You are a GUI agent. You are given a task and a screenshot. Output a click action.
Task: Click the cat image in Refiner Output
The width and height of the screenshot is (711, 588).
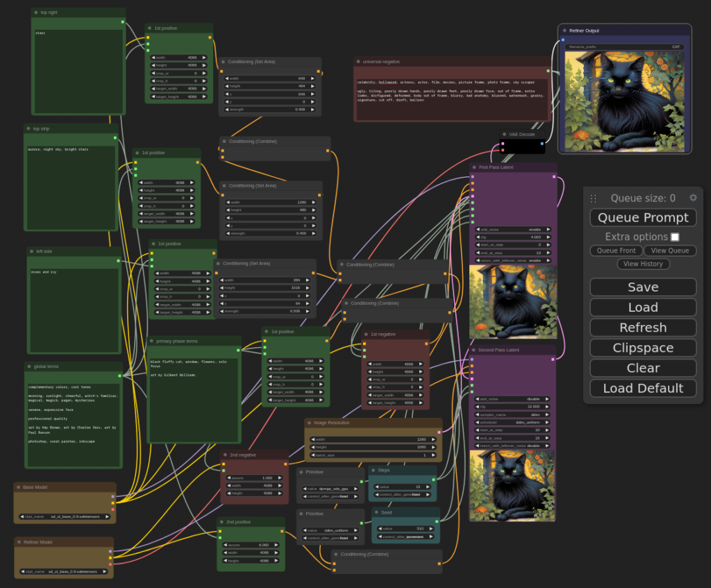[624, 101]
